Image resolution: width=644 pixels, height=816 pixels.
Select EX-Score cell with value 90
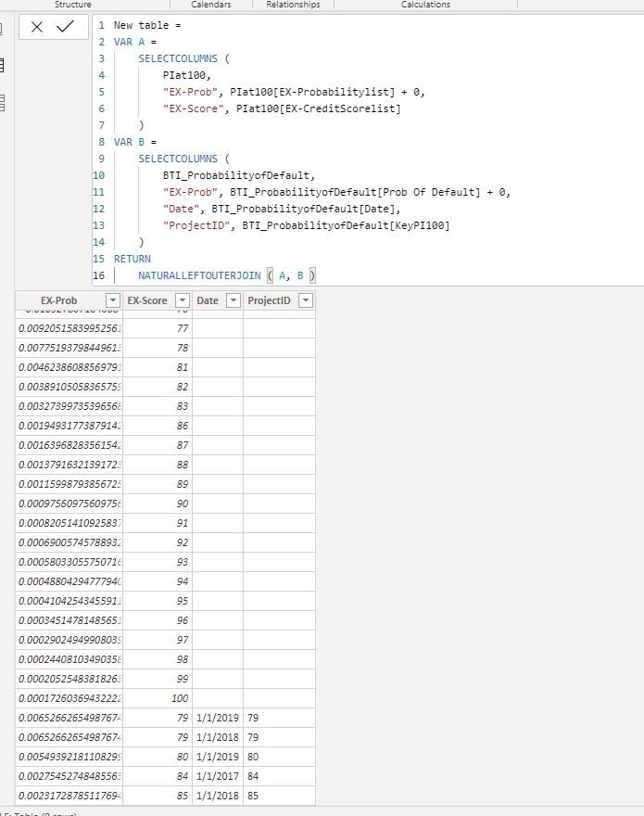(x=158, y=504)
